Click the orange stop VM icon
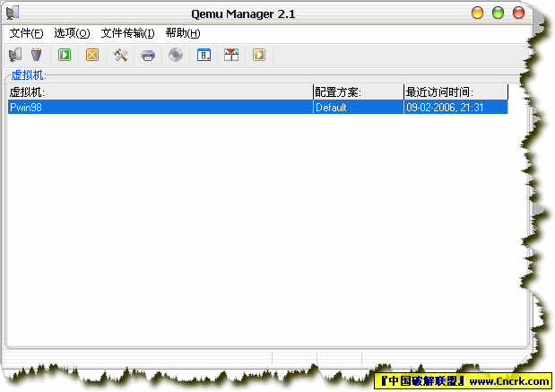The image size is (555, 392). point(92,55)
